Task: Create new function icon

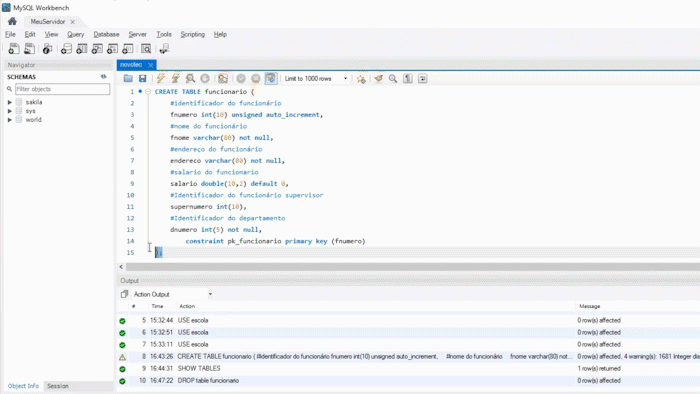Action: click(x=128, y=49)
